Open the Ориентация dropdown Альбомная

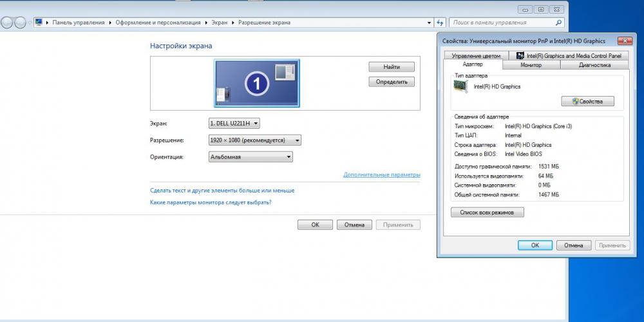251,157
